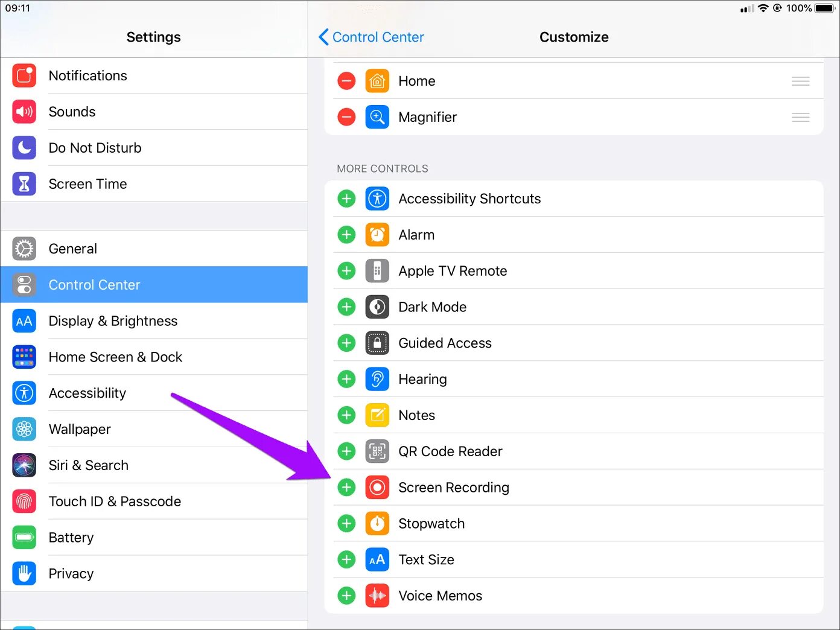The height and width of the screenshot is (630, 840).
Task: Tap the Stopwatch control icon
Action: 377,523
